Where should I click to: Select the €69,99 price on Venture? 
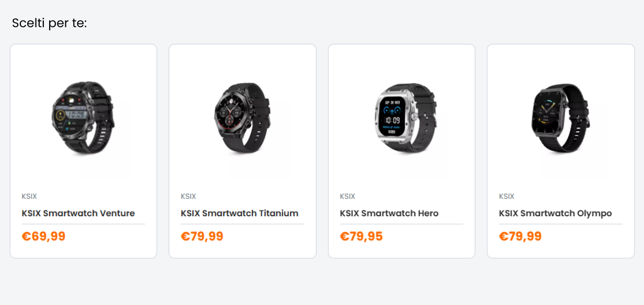click(44, 237)
